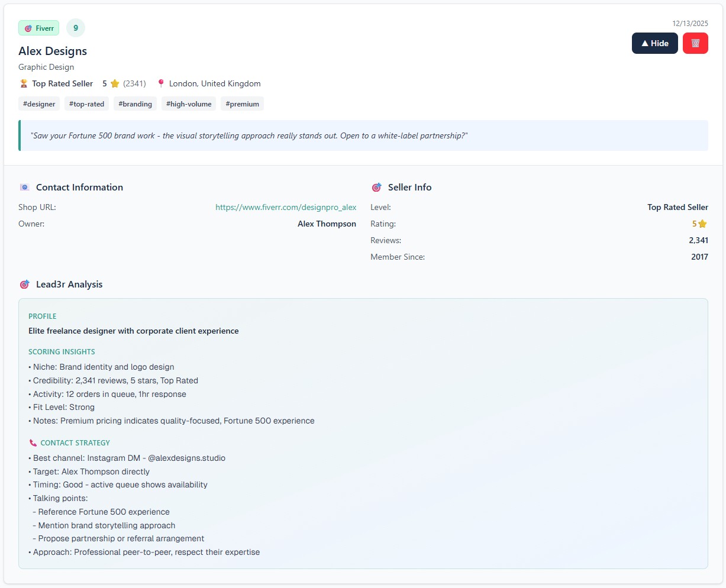Image resolution: width=726 pixels, height=588 pixels.
Task: Select the #premium tag
Action: pyautogui.click(x=242, y=104)
